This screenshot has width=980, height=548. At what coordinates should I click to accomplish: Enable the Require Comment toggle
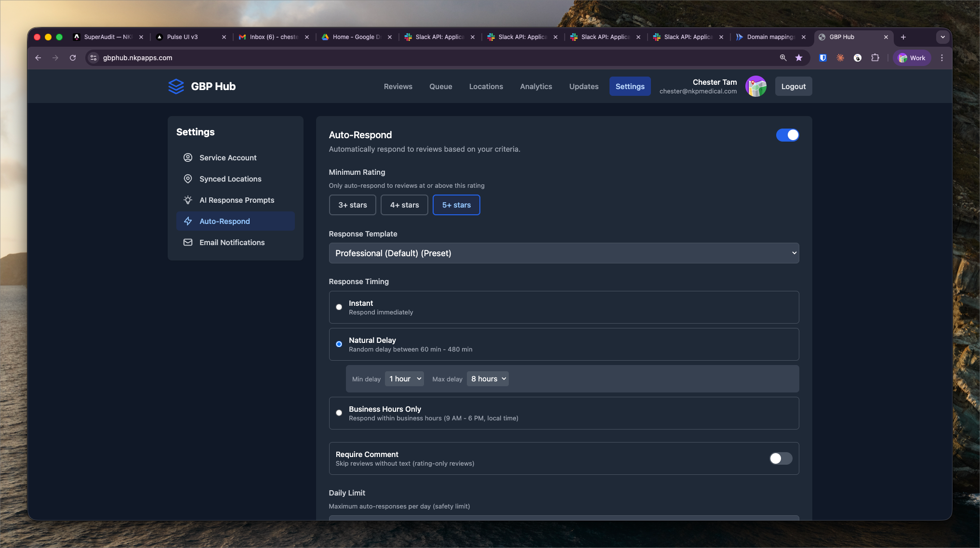click(x=781, y=458)
